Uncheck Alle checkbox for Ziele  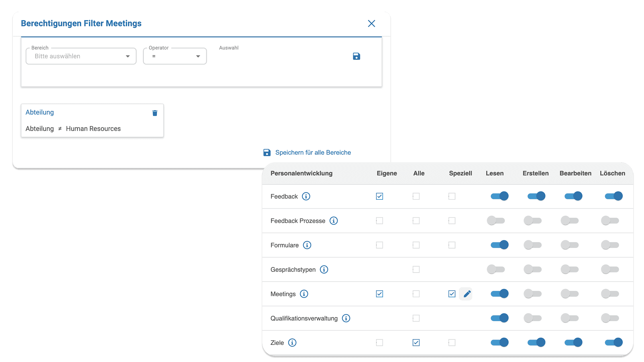point(416,343)
